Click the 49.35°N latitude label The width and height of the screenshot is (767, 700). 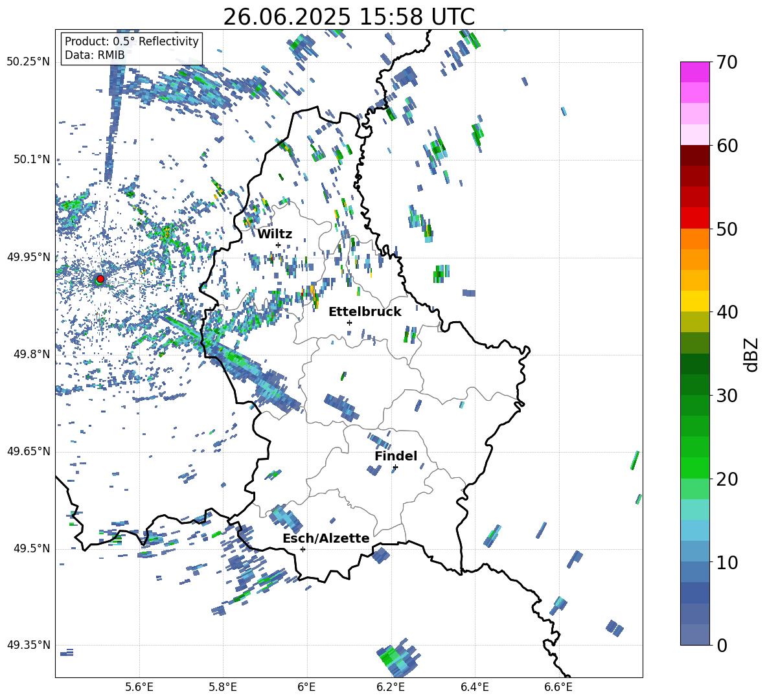coord(29,645)
